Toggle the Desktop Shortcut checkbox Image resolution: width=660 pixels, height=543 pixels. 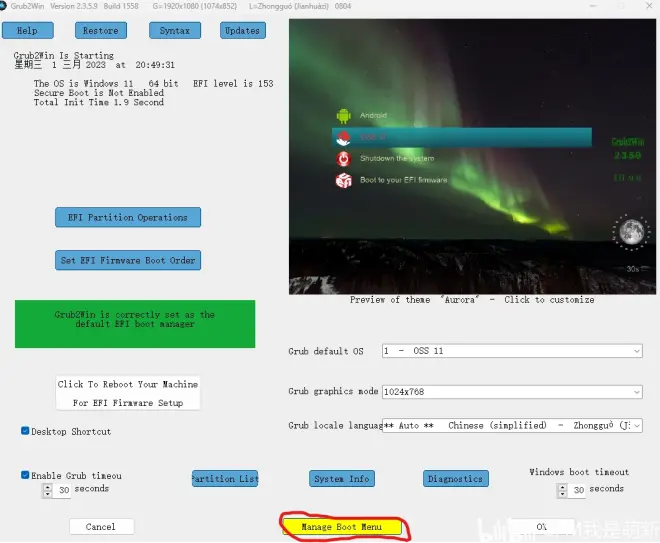tap(25, 431)
